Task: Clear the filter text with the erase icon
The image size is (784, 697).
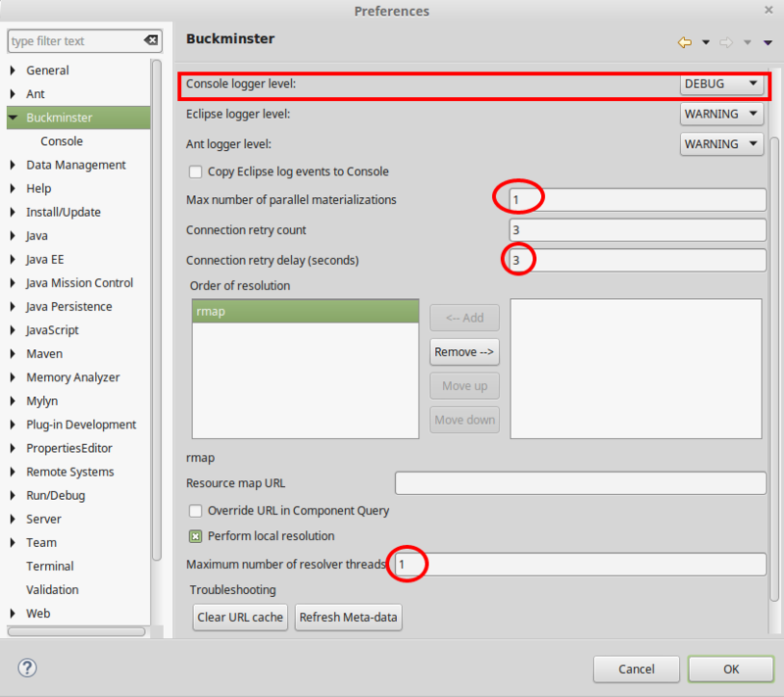Action: point(150,41)
